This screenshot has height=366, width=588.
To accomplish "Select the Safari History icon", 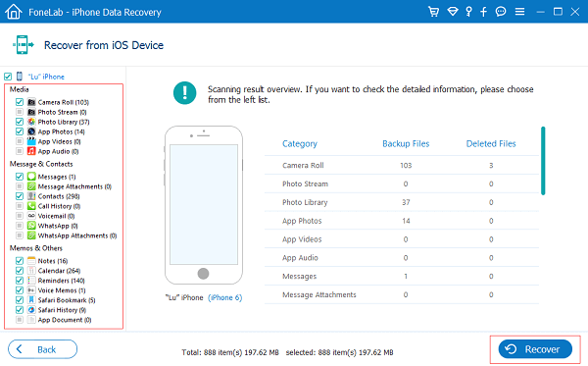I will tap(31, 310).
